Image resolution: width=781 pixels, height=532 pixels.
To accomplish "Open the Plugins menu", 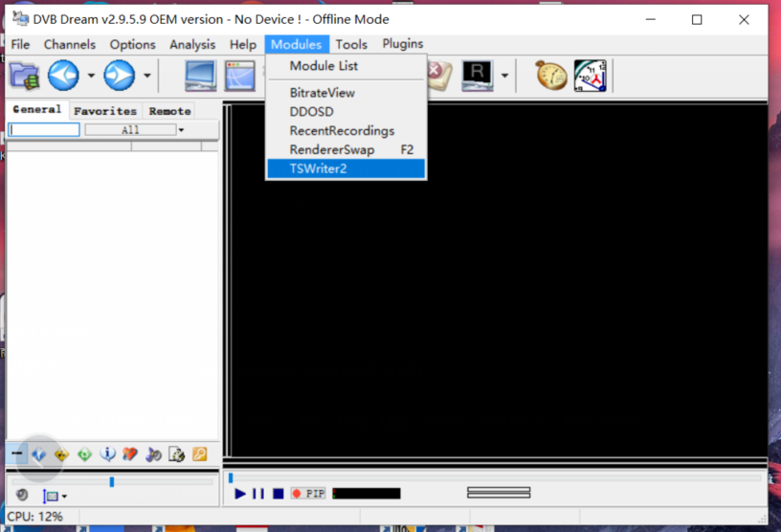I will [x=402, y=44].
